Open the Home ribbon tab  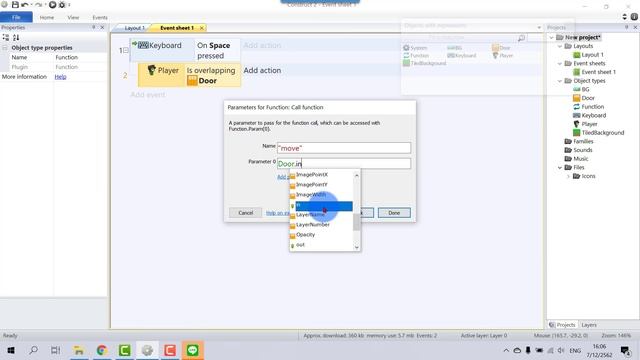tap(47, 18)
